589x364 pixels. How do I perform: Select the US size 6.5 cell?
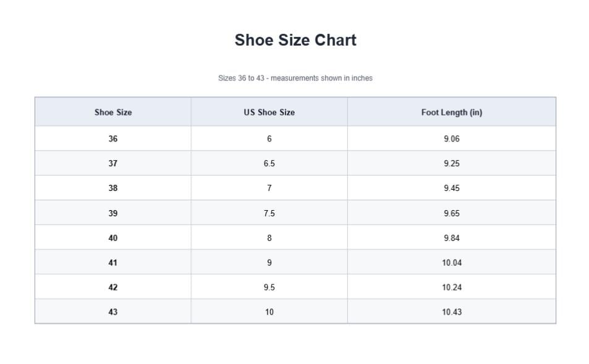[x=269, y=163]
